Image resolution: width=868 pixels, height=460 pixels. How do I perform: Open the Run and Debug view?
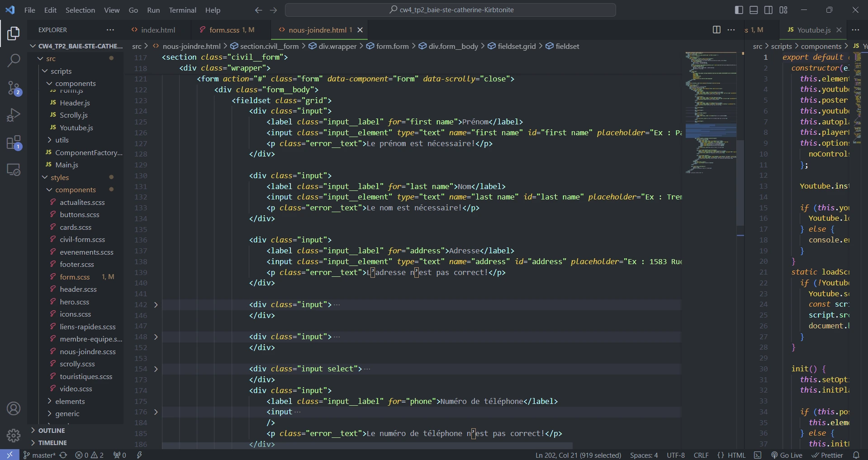tap(14, 115)
